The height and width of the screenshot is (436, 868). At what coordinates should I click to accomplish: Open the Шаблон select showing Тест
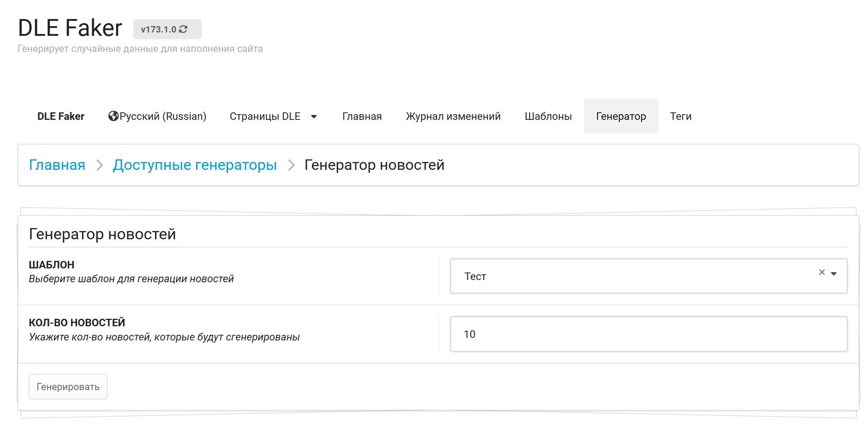(x=635, y=276)
